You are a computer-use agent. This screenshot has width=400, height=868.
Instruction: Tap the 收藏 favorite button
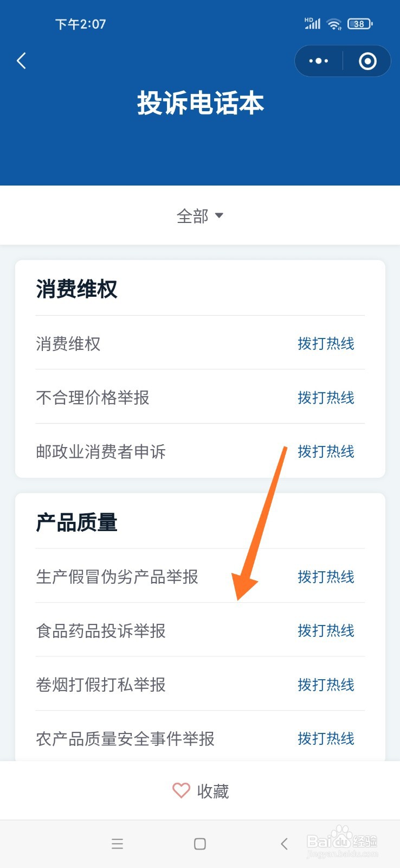pyautogui.click(x=200, y=791)
